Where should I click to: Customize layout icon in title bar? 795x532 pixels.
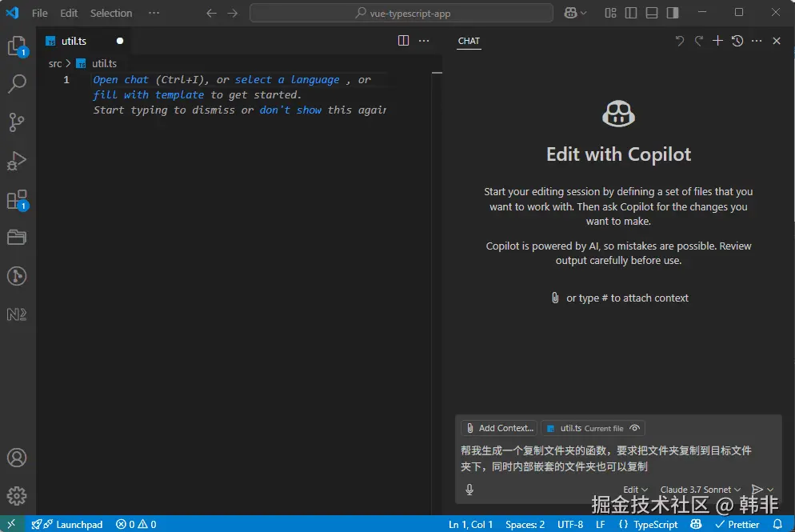[x=610, y=13]
